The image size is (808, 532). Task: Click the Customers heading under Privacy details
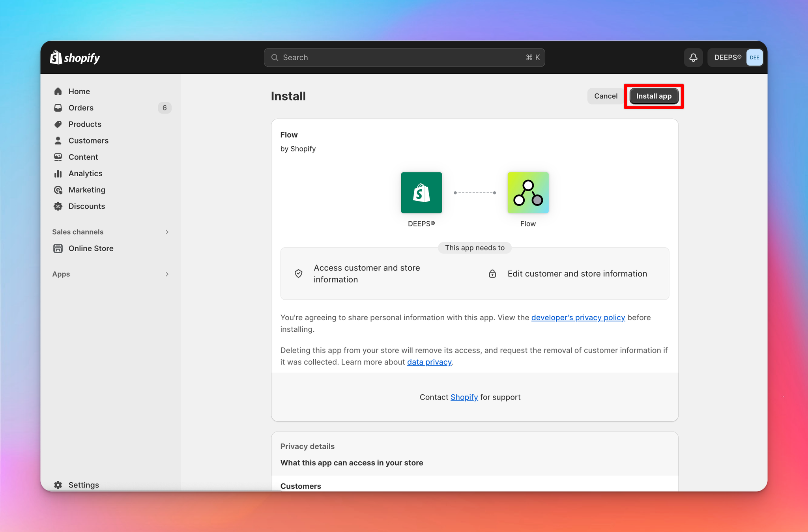tap(301, 486)
